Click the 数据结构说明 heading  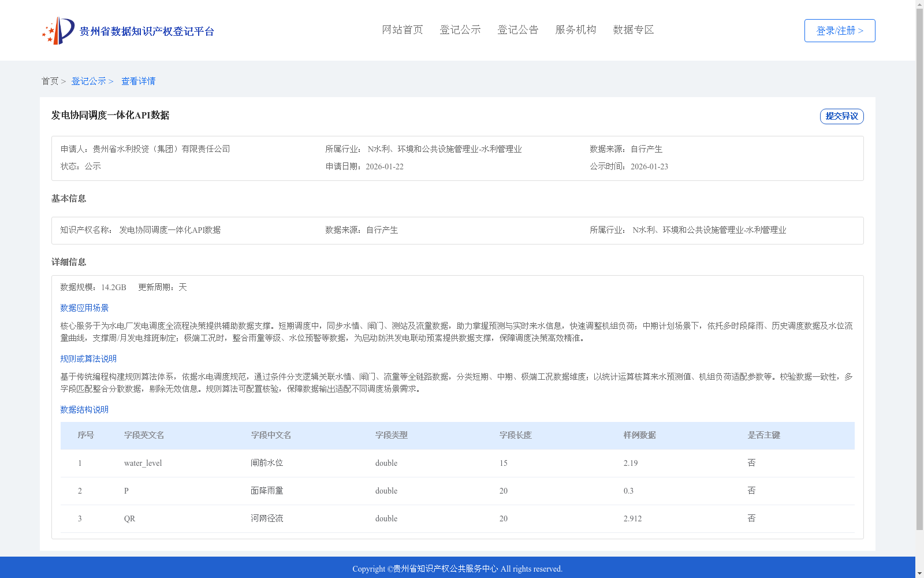(x=84, y=410)
